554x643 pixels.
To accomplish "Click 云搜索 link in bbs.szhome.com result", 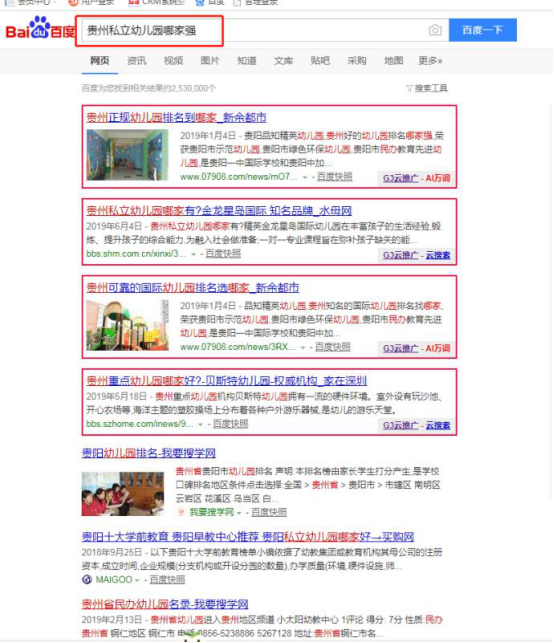I will coord(438,425).
